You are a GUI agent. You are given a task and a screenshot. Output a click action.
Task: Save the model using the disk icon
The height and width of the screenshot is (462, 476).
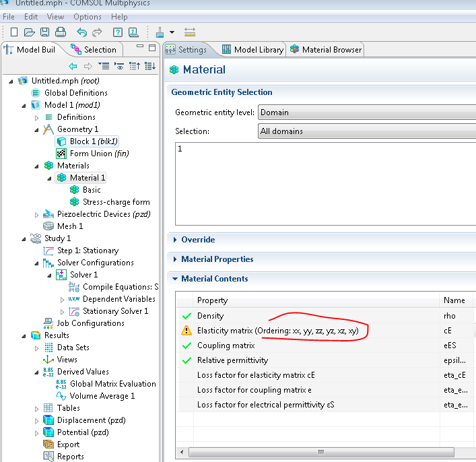pyautogui.click(x=44, y=32)
